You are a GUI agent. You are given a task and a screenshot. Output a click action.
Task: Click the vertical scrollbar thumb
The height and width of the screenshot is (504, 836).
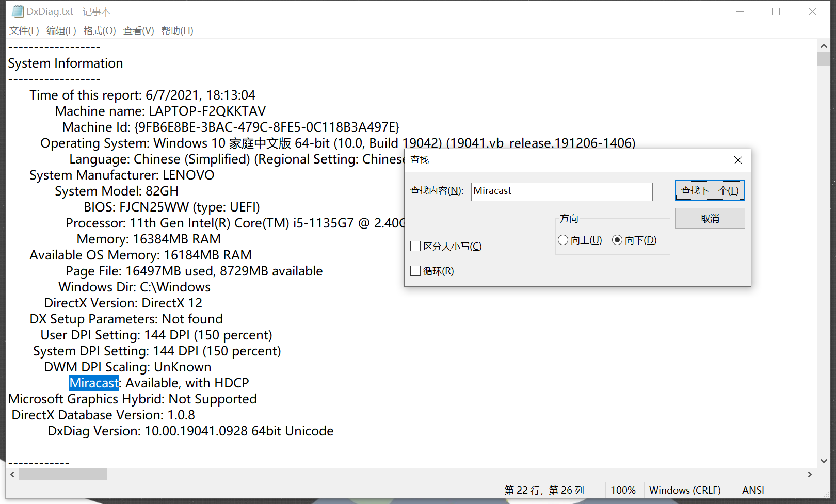(824, 58)
